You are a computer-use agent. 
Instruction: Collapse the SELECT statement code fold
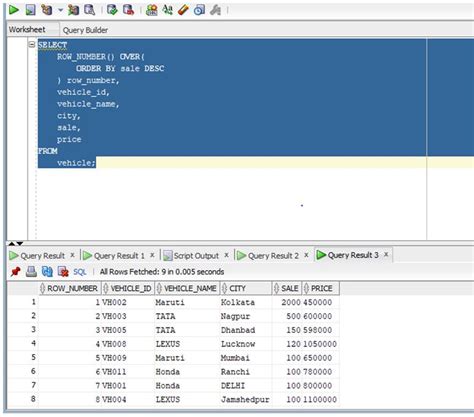coord(32,44)
